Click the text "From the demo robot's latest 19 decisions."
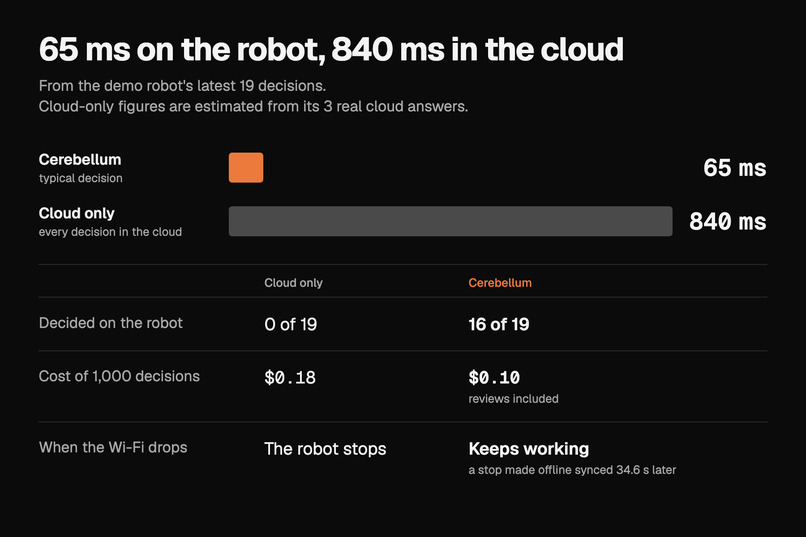Screen dimensions: 806x537 (x=182, y=86)
